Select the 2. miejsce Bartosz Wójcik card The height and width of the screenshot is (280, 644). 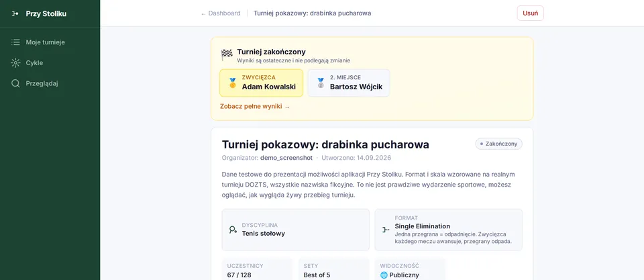(x=349, y=83)
